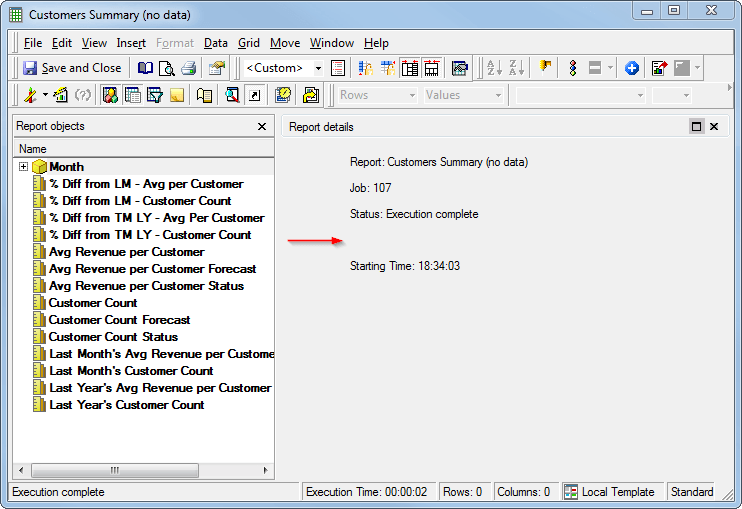
Task: Open the dropdown arrow next to the pencil icon
Action: pyautogui.click(x=45, y=95)
